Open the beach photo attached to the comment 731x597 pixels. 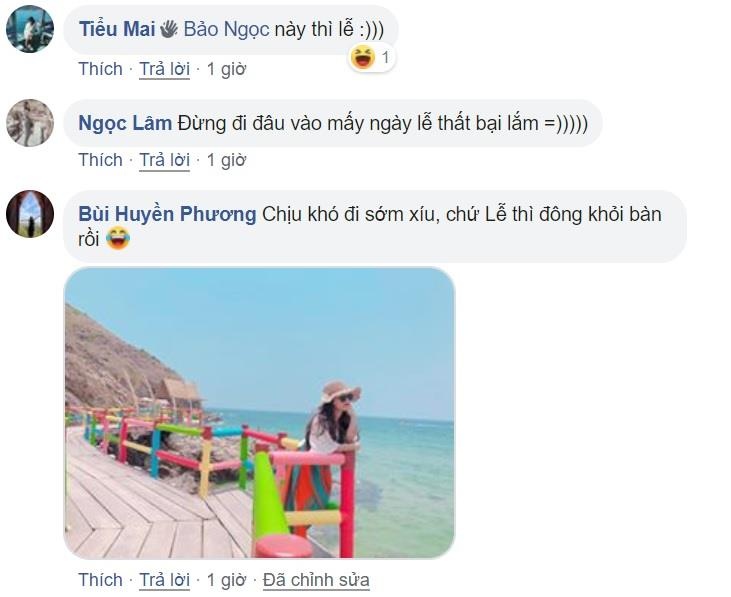(x=259, y=412)
